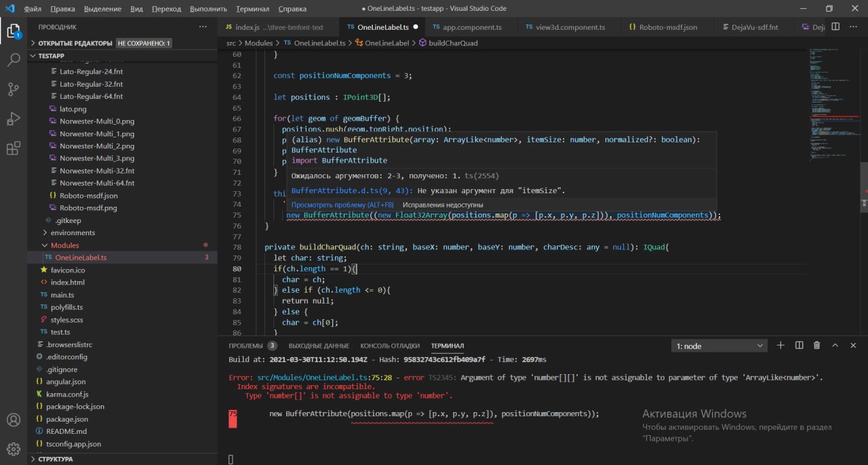Open the Переход menu
Screen dimensions: 868x465
167,9
